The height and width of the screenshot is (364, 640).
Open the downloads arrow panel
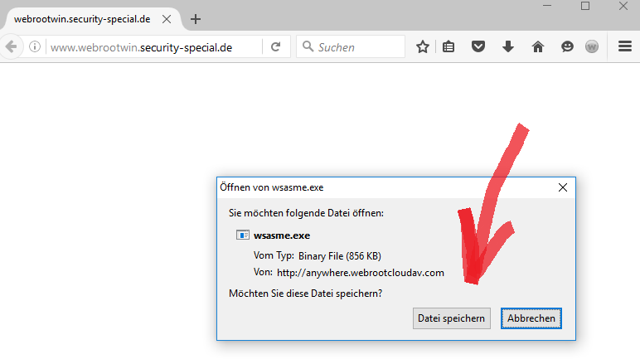pos(508,47)
